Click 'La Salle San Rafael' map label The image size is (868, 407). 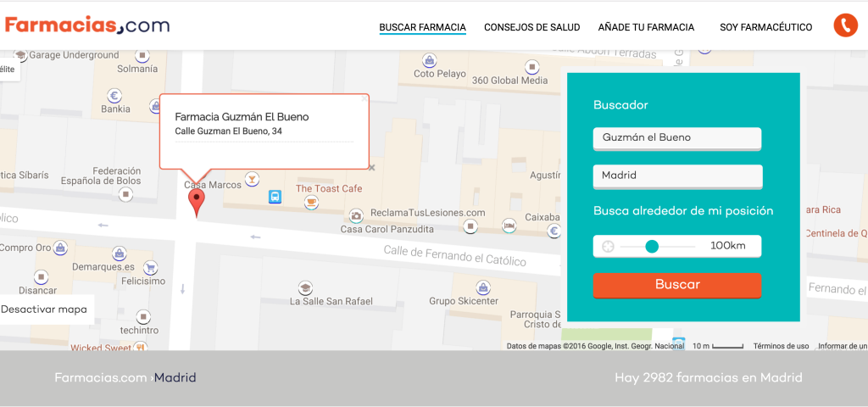tap(331, 302)
